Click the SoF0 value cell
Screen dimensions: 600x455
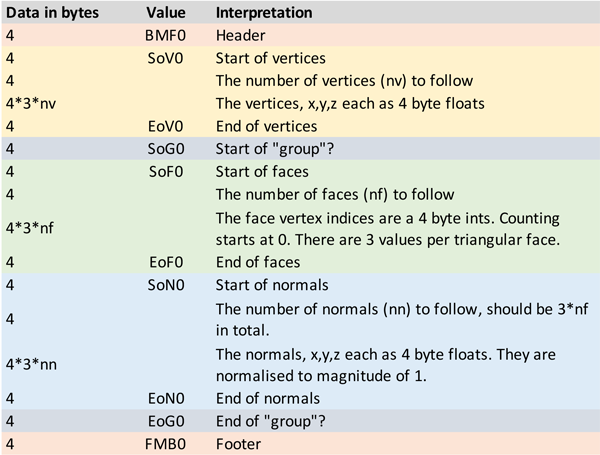coord(166,172)
